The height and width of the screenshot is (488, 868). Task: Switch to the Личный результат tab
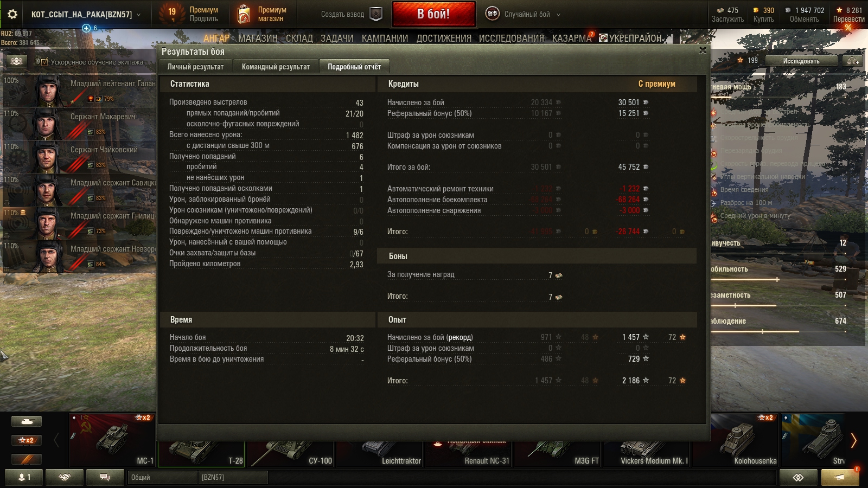click(x=195, y=67)
